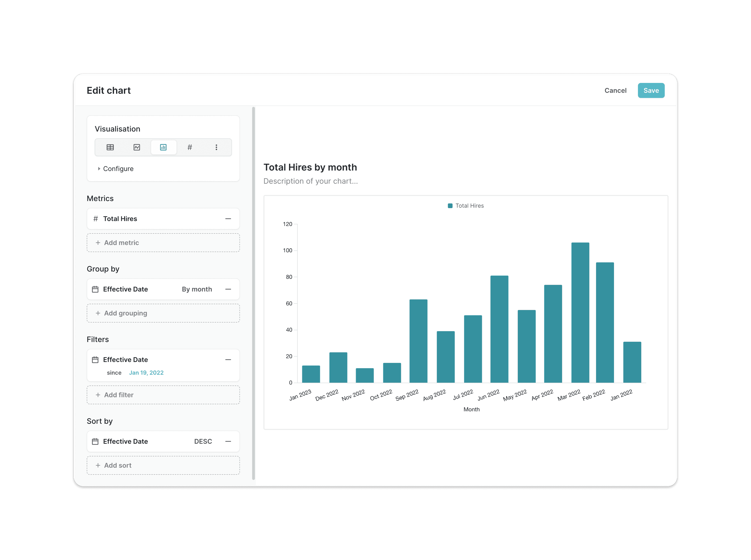Save the chart changes

coord(651,90)
